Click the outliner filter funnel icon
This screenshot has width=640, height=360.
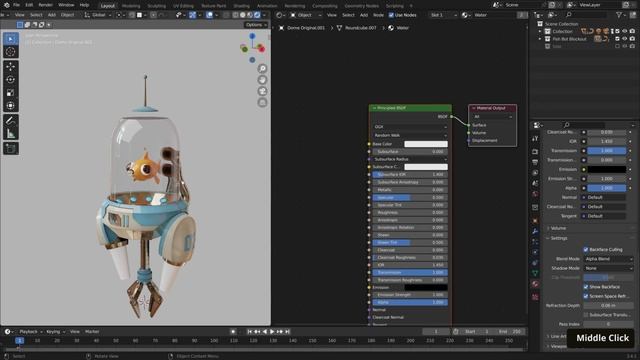coord(620,15)
